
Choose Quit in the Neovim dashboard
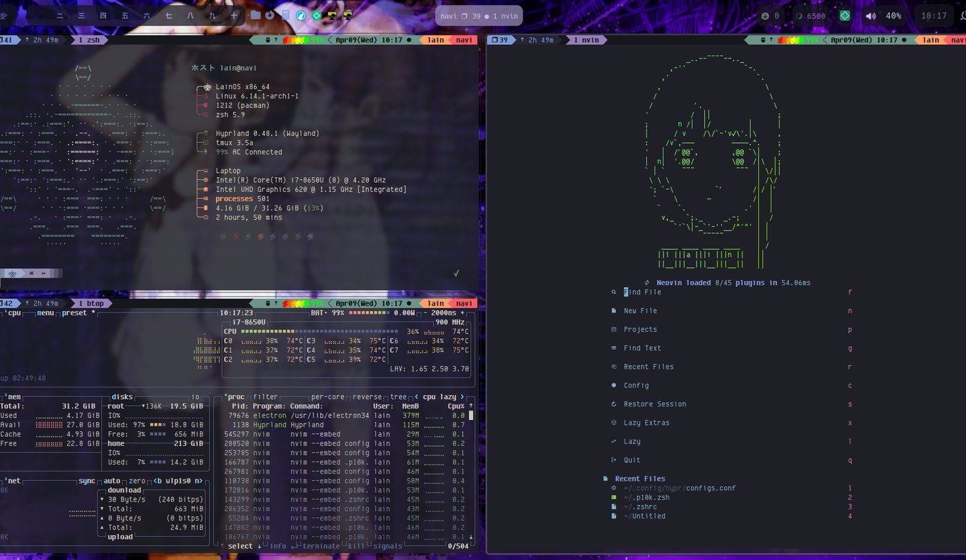pyautogui.click(x=731, y=461)
